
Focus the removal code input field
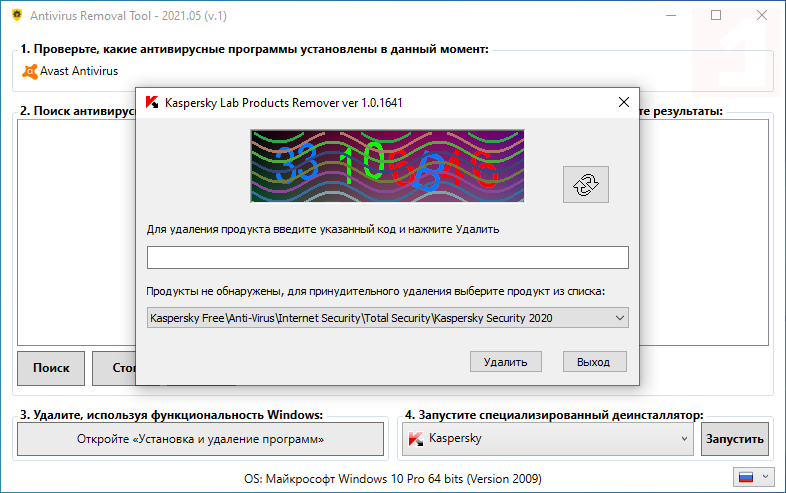387,258
